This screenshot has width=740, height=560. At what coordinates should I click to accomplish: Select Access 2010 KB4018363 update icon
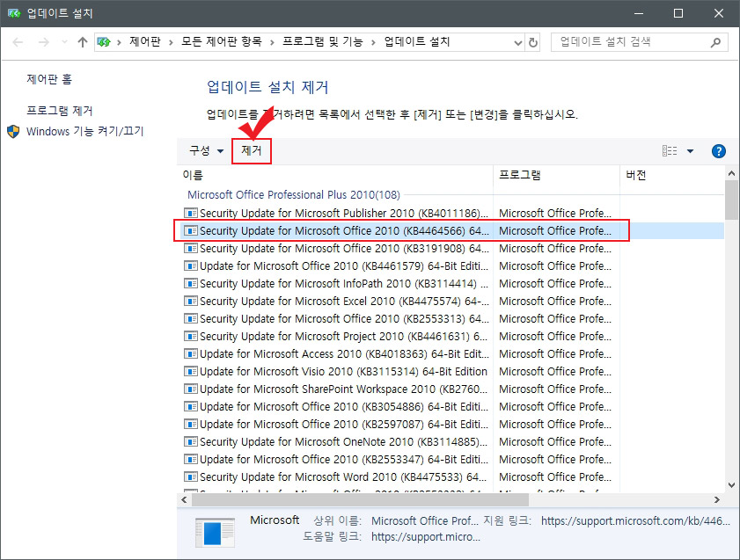tap(191, 354)
